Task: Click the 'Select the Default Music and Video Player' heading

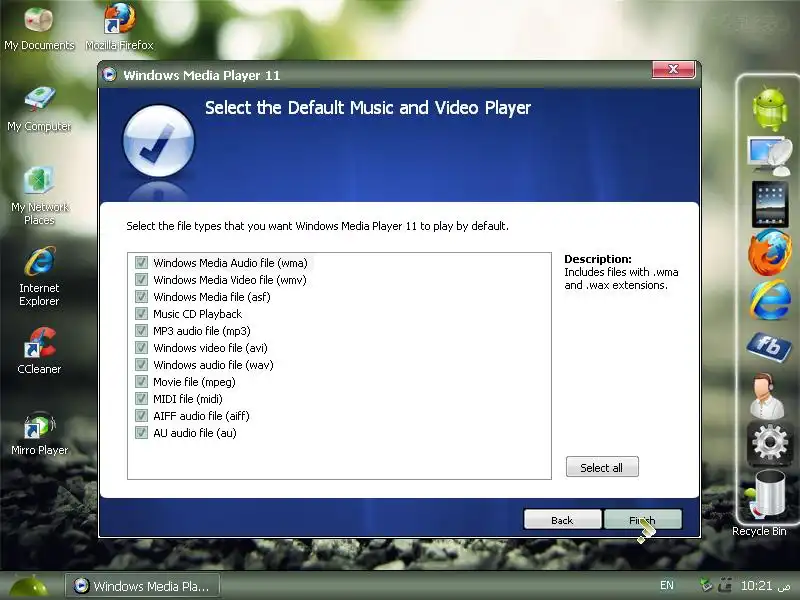Action: (368, 108)
